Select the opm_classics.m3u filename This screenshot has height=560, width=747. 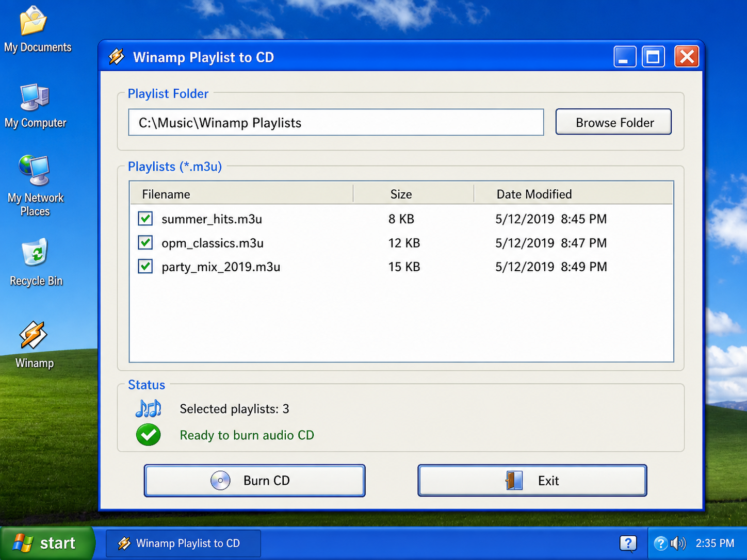tap(213, 243)
